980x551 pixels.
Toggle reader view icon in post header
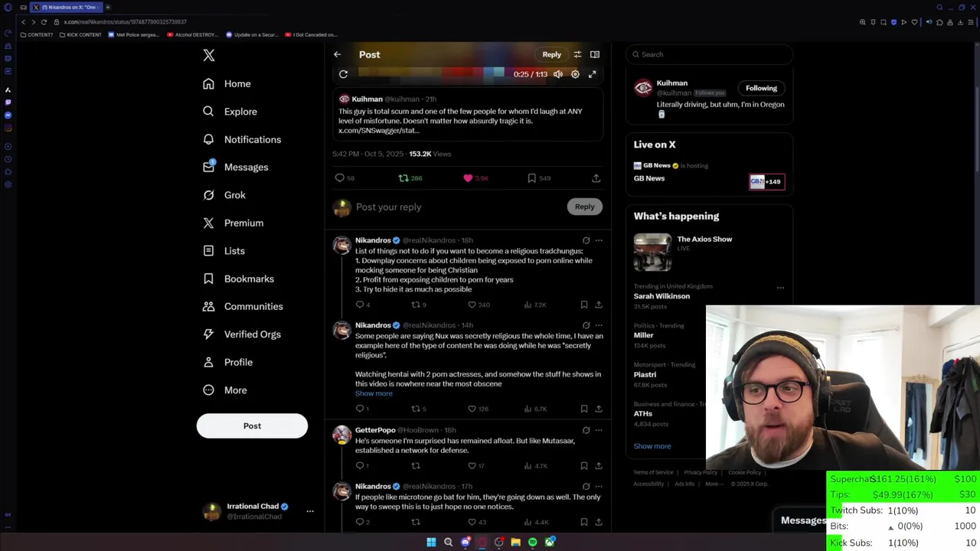coord(595,54)
